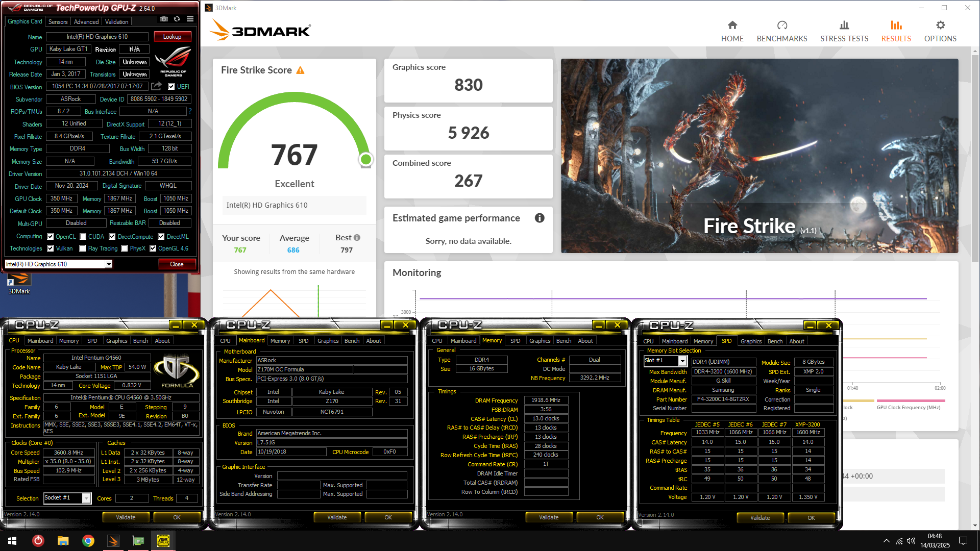
Task: Open File Explorer from the taskbar
Action: tap(63, 541)
